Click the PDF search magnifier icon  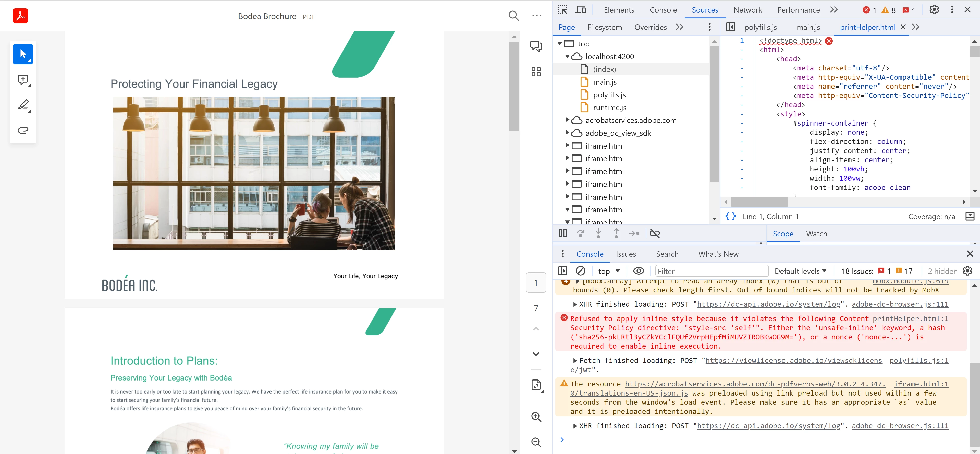click(513, 16)
